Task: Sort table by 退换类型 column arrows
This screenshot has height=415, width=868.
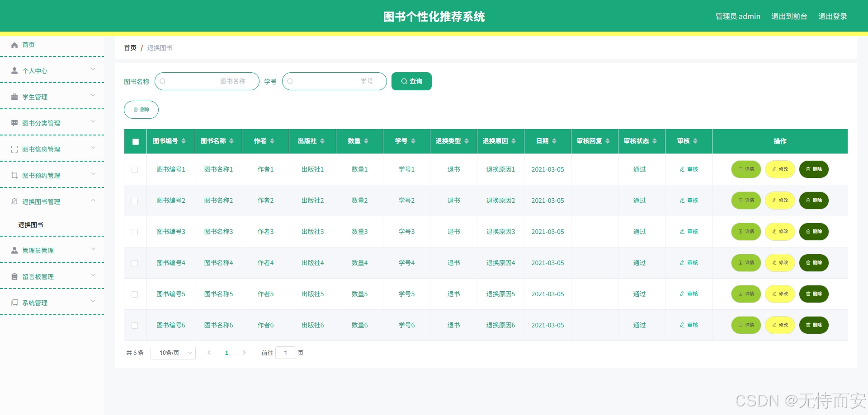Action: (467, 141)
